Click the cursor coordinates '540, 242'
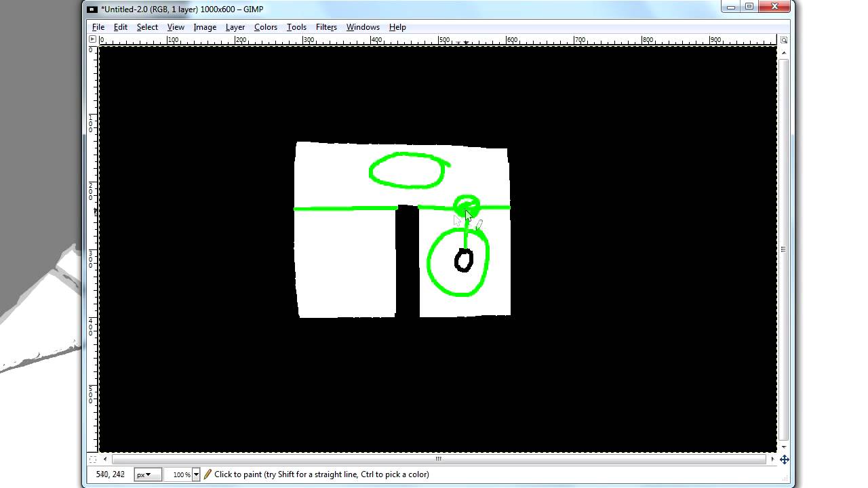868x488 pixels. [x=111, y=474]
